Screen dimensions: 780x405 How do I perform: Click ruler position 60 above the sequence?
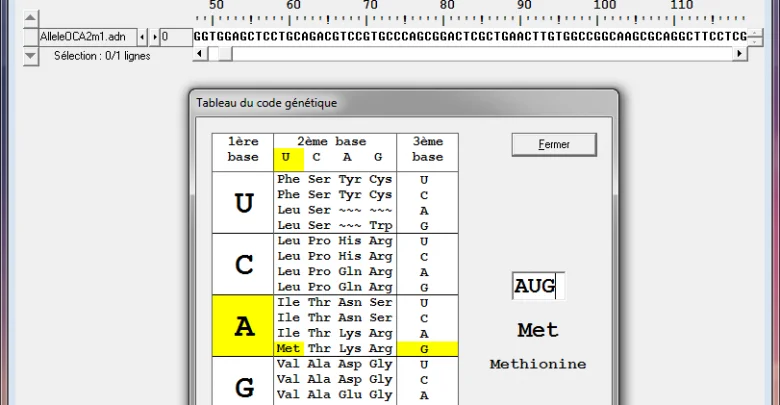293,5
